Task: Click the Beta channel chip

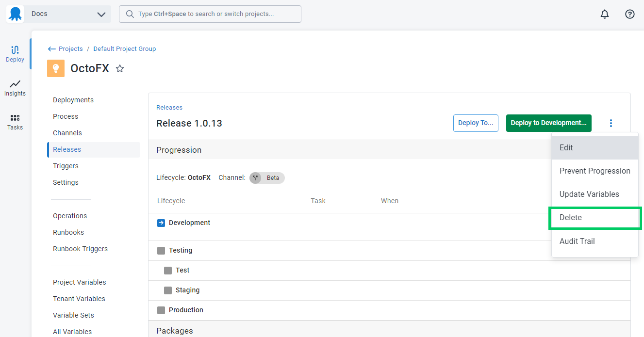Action: (x=267, y=178)
